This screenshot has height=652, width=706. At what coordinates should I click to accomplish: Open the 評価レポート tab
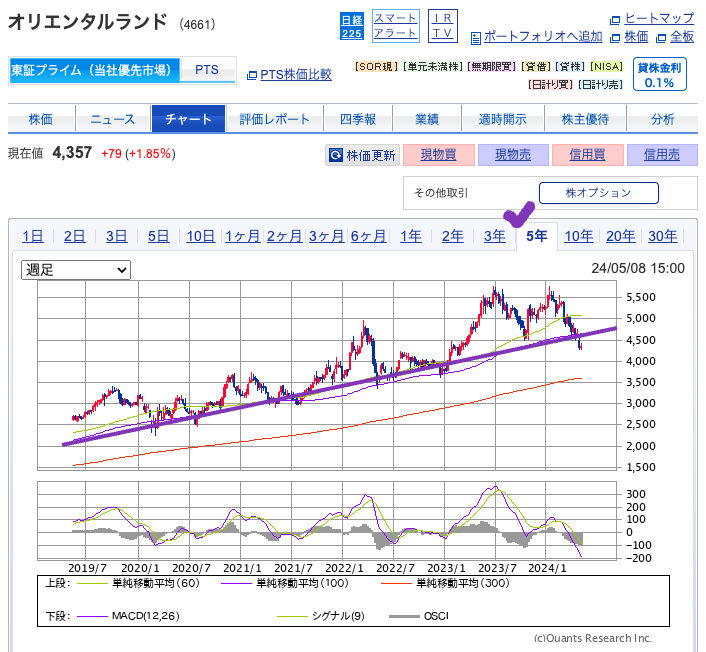(x=275, y=119)
